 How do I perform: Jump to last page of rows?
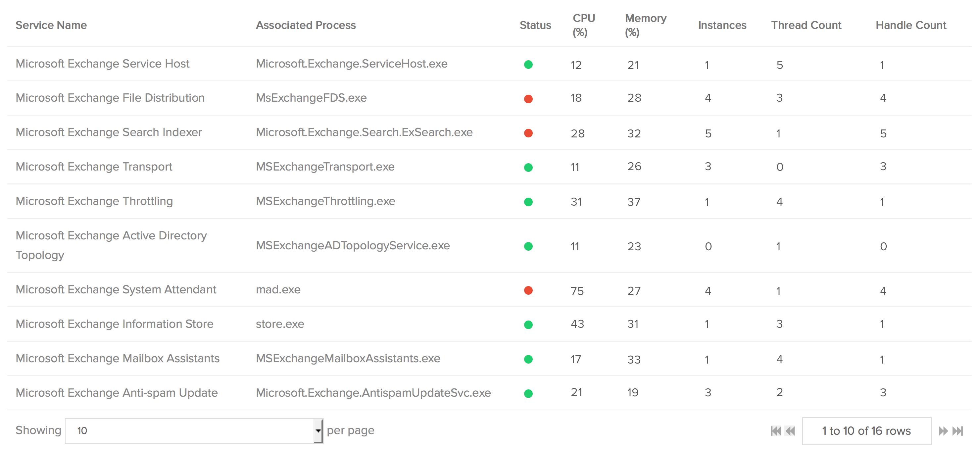(x=957, y=431)
